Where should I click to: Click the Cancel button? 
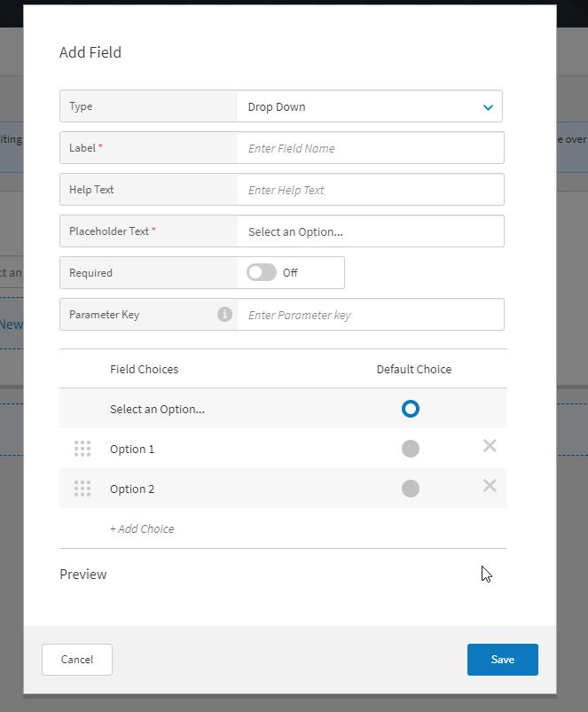77,659
